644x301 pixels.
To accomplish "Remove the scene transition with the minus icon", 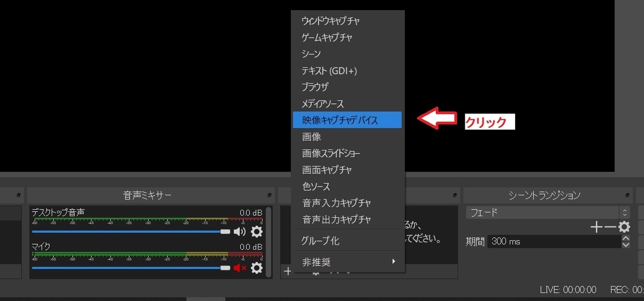I will [x=610, y=227].
